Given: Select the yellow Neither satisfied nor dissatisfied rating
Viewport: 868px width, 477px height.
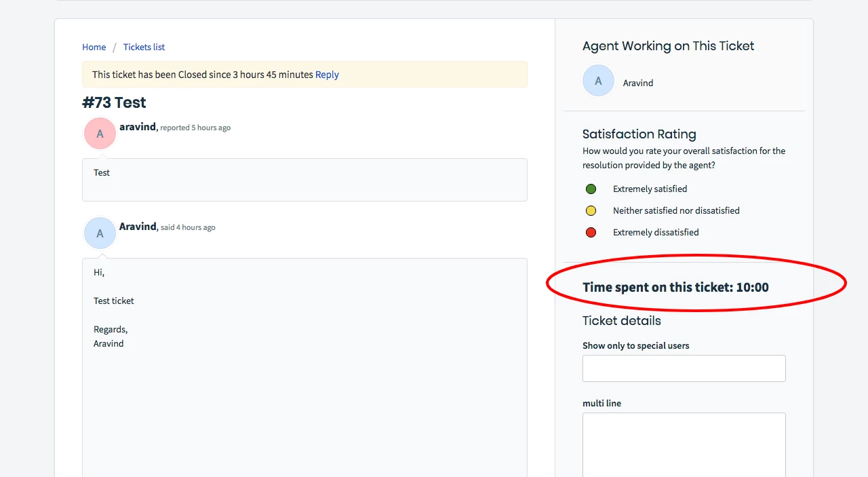Looking at the screenshot, I should click(x=591, y=210).
